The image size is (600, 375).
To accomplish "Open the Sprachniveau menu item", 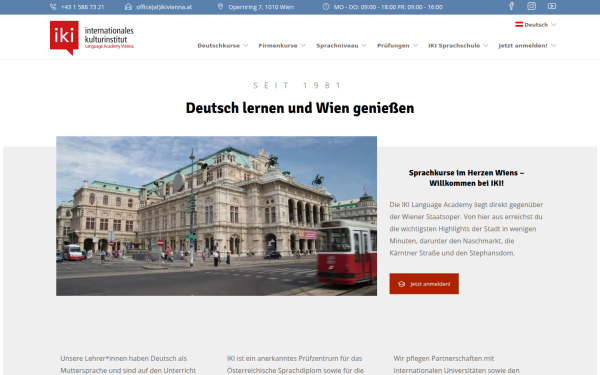I will (x=337, y=46).
